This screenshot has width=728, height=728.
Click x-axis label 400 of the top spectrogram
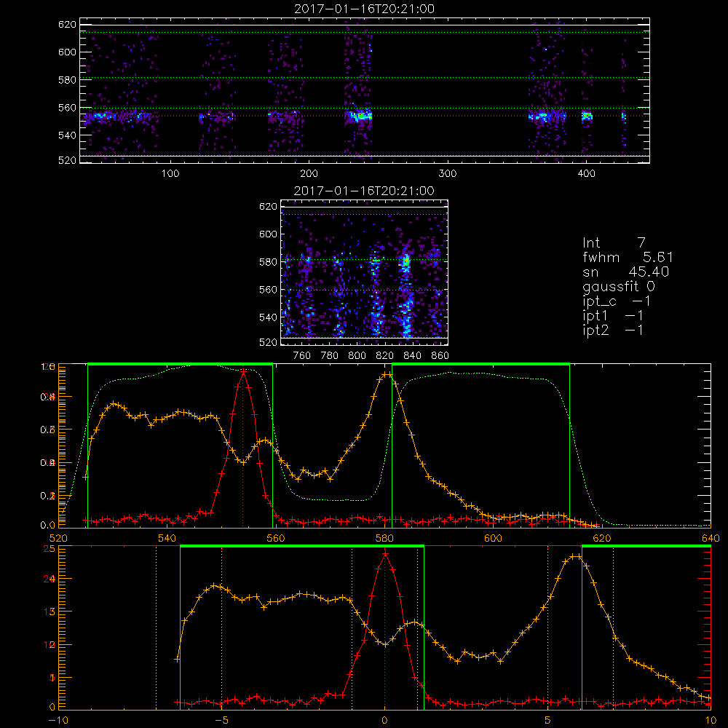(586, 174)
